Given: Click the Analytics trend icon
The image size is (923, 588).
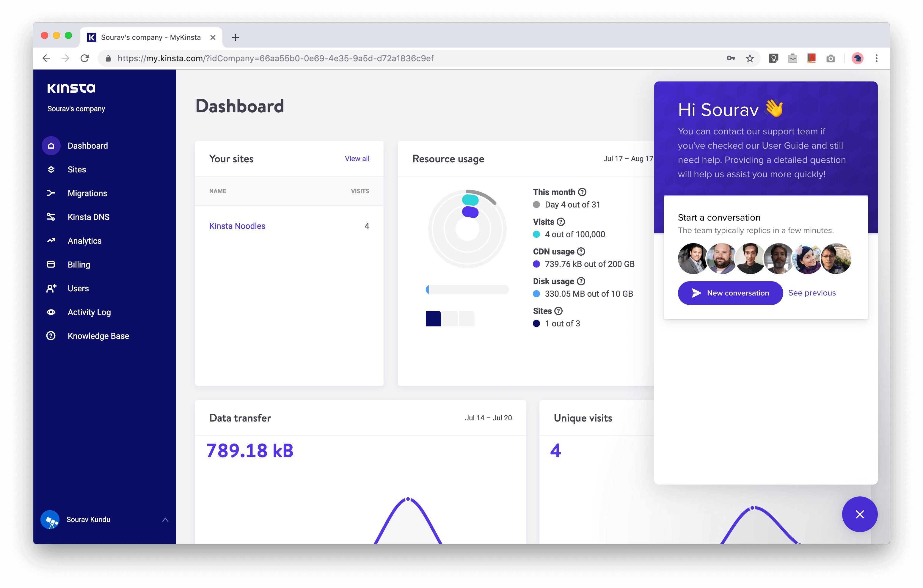Looking at the screenshot, I should click(x=51, y=241).
